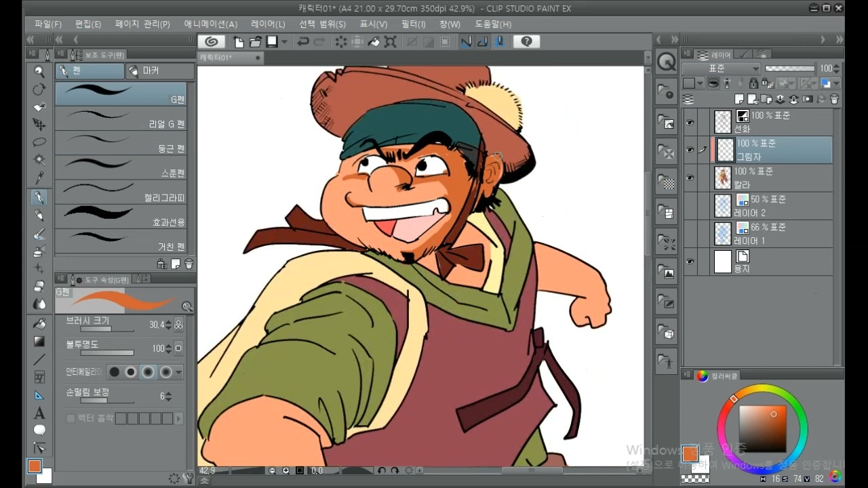Show the 레이어 1 layer
This screenshot has height=488, width=868.
[690, 234]
